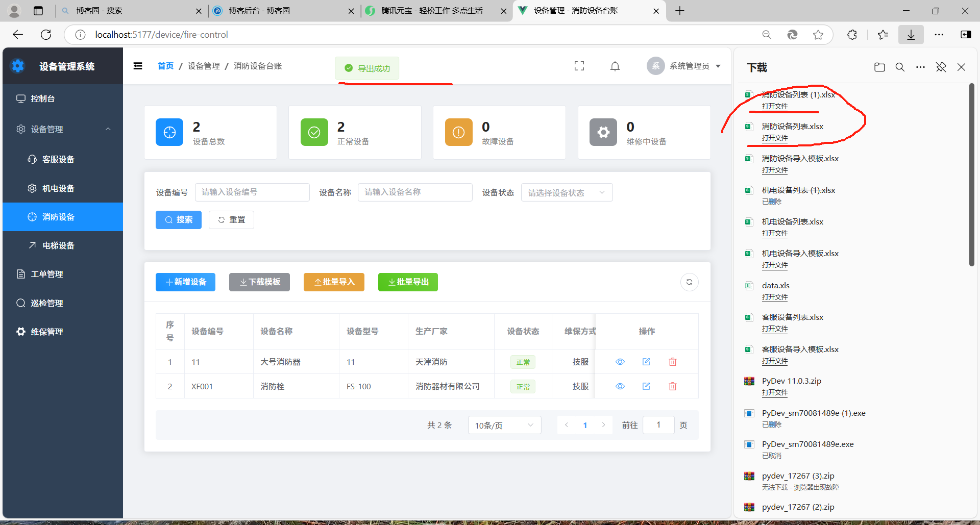Open the 10条/页 page size dropdown

(x=504, y=425)
